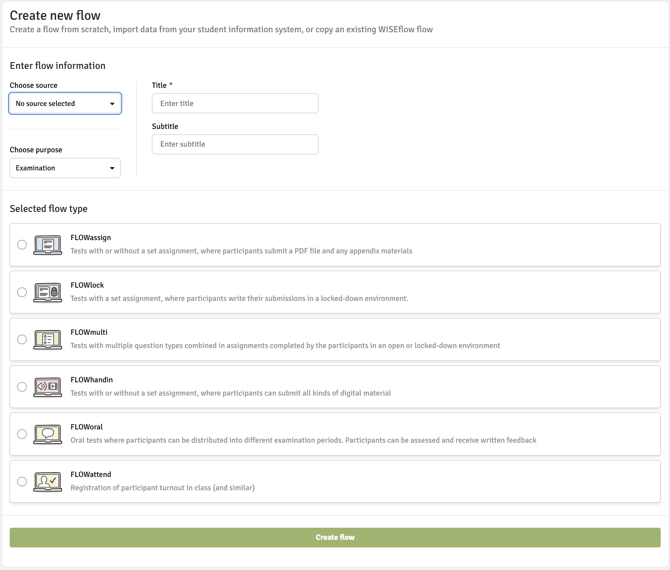Select the FLOWattend radio button
The width and height of the screenshot is (670, 570).
[x=22, y=482]
